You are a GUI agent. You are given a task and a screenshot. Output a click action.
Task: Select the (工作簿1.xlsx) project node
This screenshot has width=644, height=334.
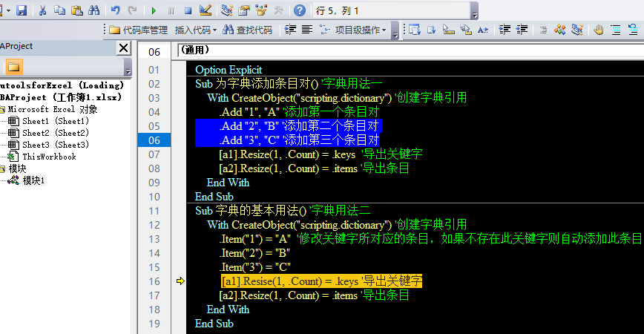pyautogui.click(x=61, y=97)
